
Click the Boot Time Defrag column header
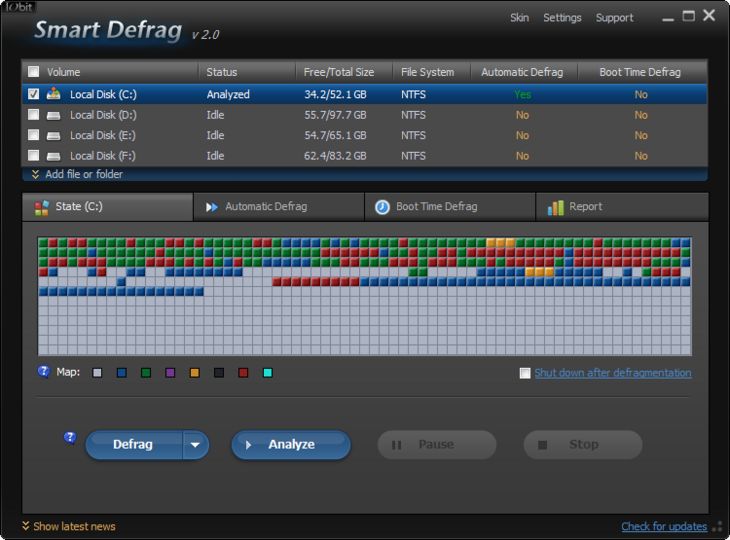pos(640,72)
